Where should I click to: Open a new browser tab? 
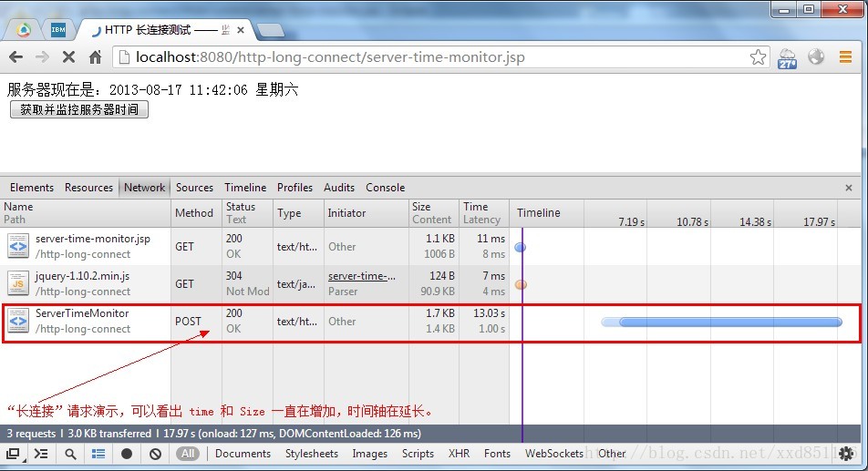pyautogui.click(x=270, y=30)
